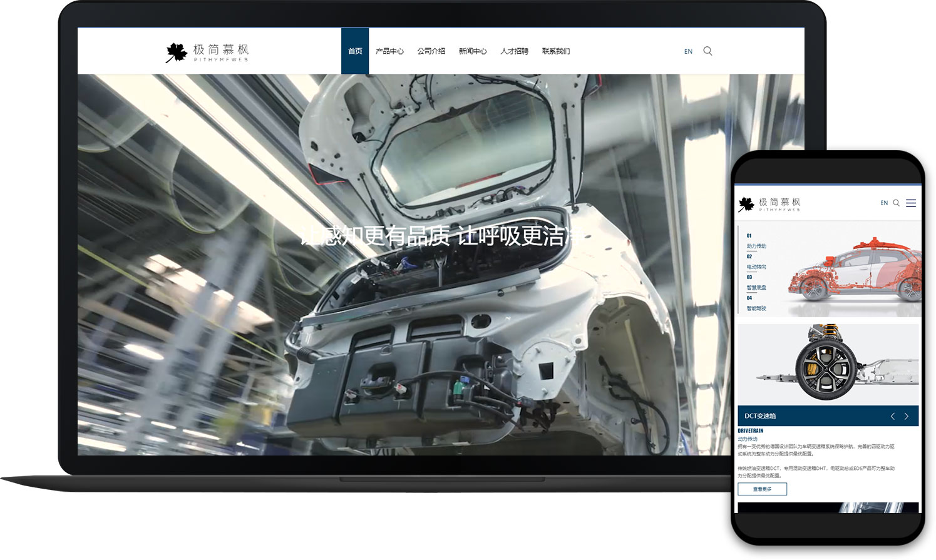Screen dimensions: 936x560
Task: Switch the desktop site language to EN
Action: click(x=688, y=51)
